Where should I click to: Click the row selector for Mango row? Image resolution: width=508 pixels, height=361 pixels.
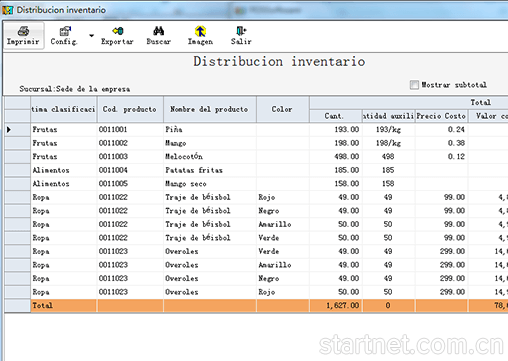(x=17, y=143)
